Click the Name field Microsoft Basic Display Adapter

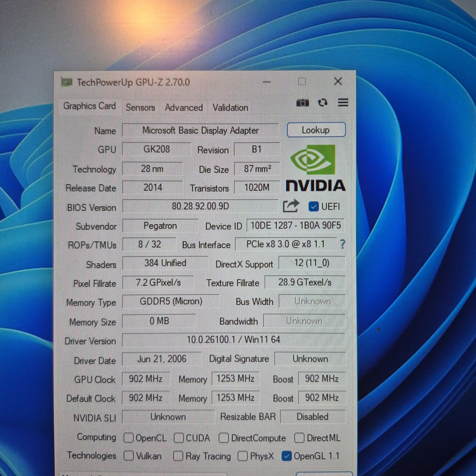click(x=200, y=130)
